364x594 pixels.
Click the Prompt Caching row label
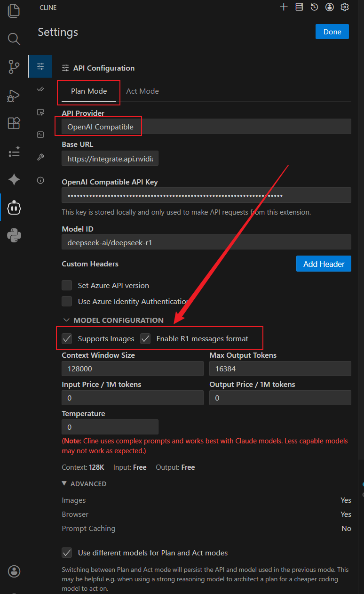pyautogui.click(x=88, y=529)
